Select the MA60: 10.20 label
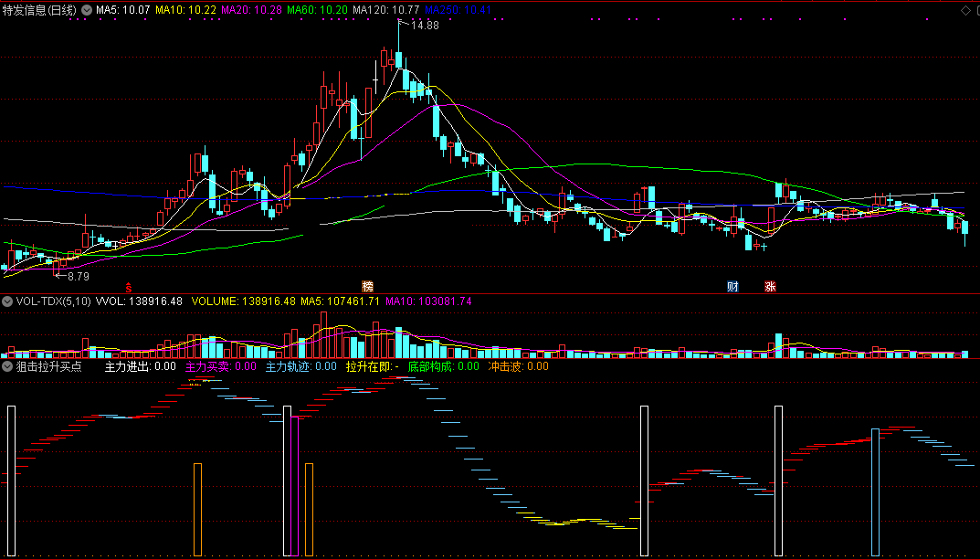The width and height of the screenshot is (980, 560). point(318,10)
